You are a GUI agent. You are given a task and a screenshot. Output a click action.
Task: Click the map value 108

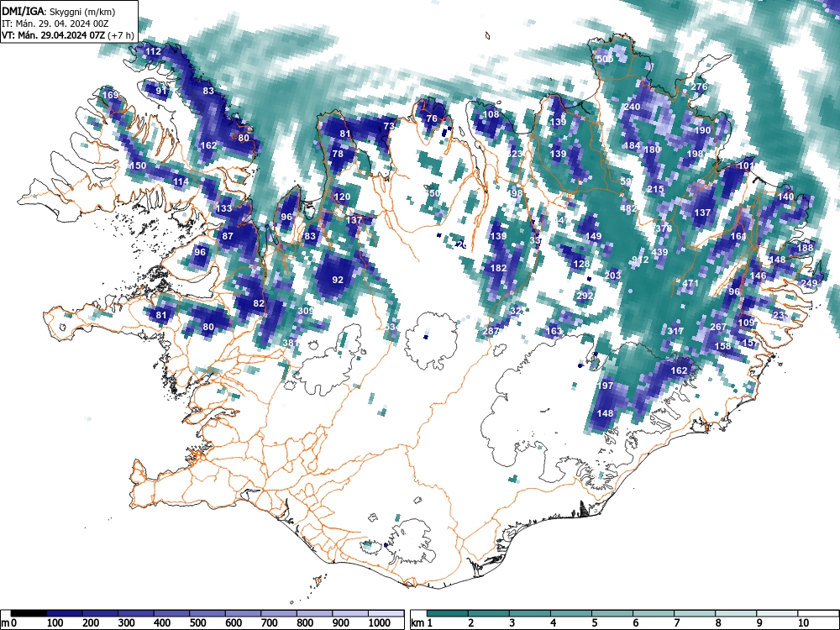tap(491, 114)
